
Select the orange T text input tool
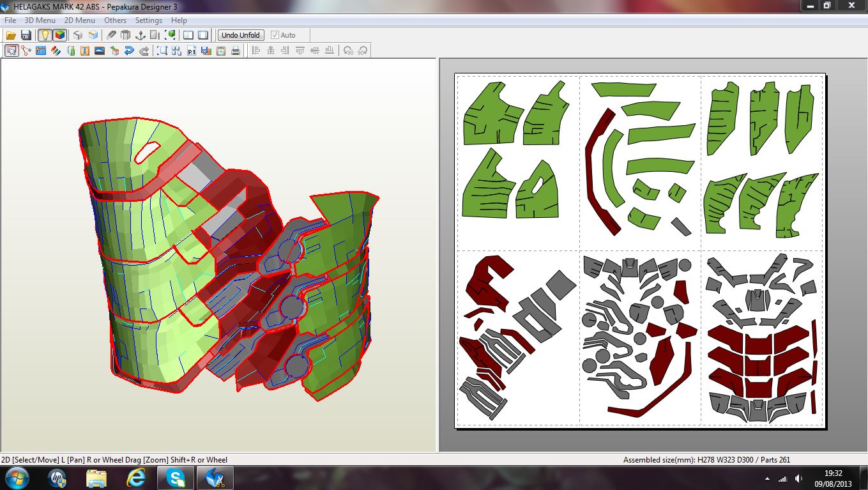tap(85, 50)
